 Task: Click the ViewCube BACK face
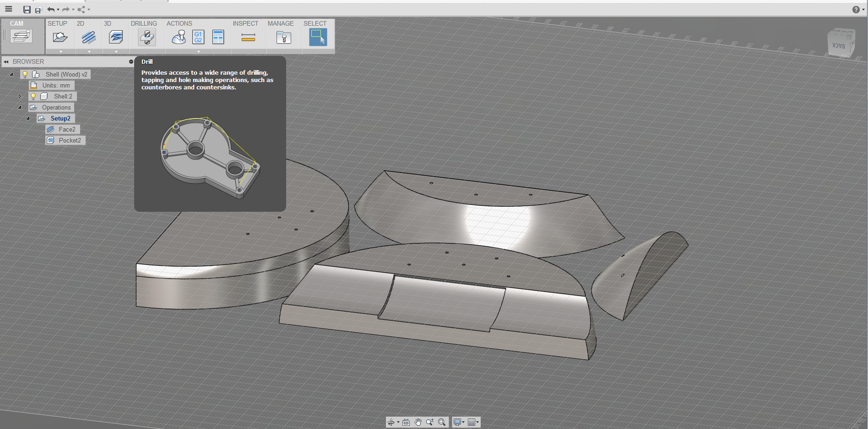[x=838, y=46]
